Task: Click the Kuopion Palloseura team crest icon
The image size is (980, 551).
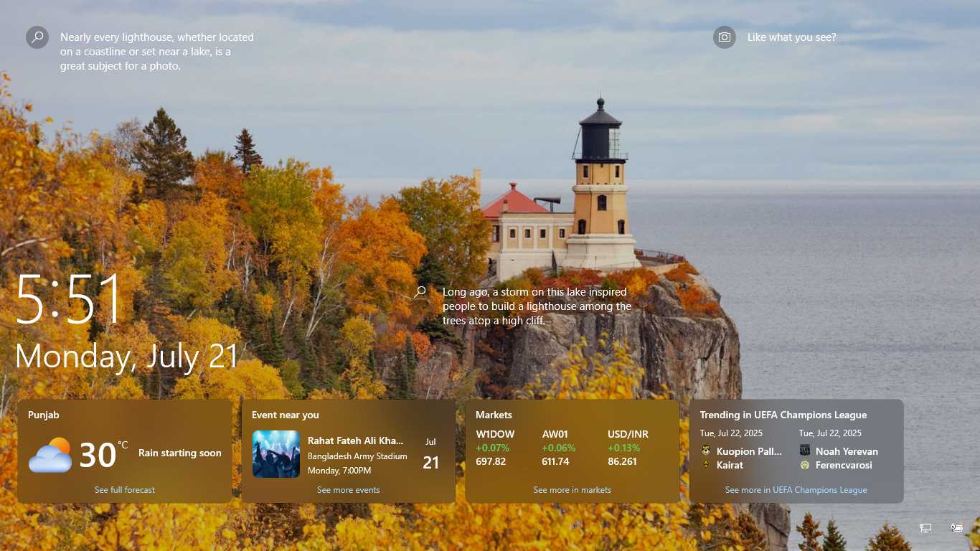Action: pyautogui.click(x=706, y=451)
